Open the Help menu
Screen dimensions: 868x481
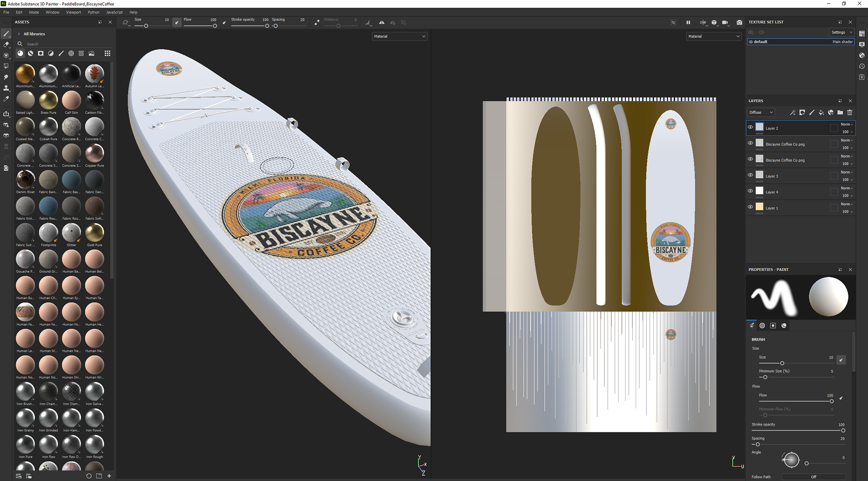click(133, 12)
